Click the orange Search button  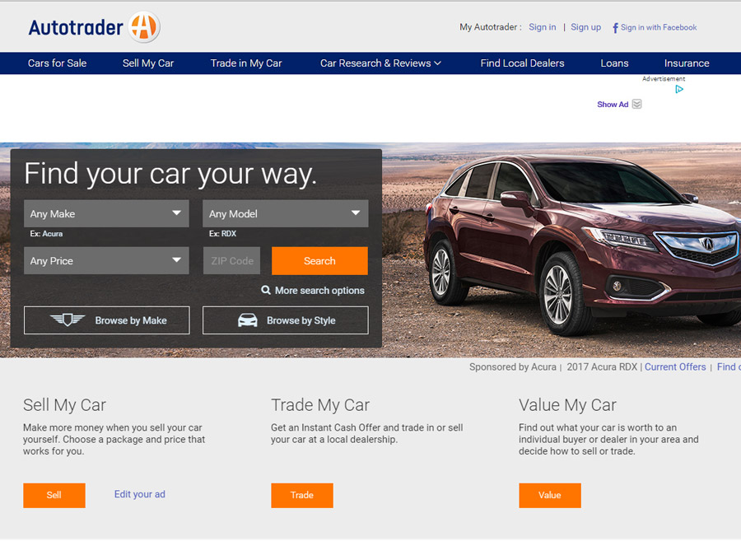(x=319, y=261)
